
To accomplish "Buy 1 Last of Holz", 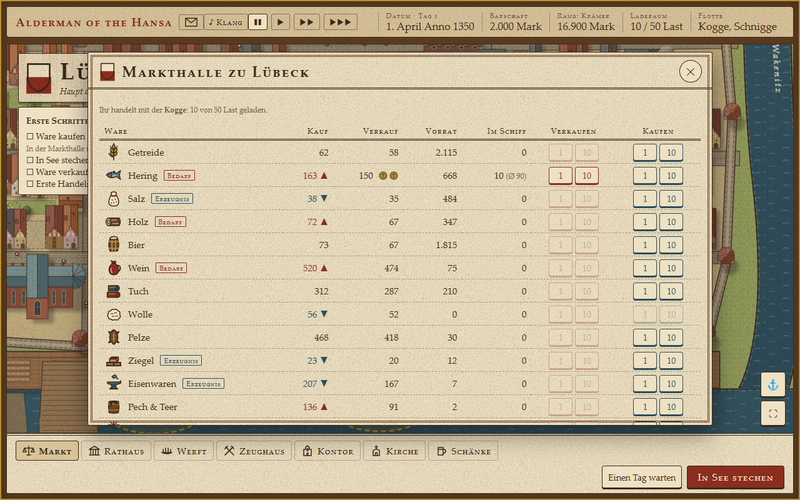I will click(x=645, y=222).
